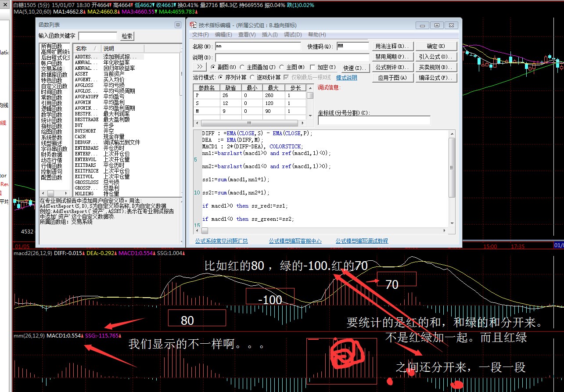The width and height of the screenshot is (564, 392).
Task: Select 时间函数 category
Action: click(x=52, y=92)
